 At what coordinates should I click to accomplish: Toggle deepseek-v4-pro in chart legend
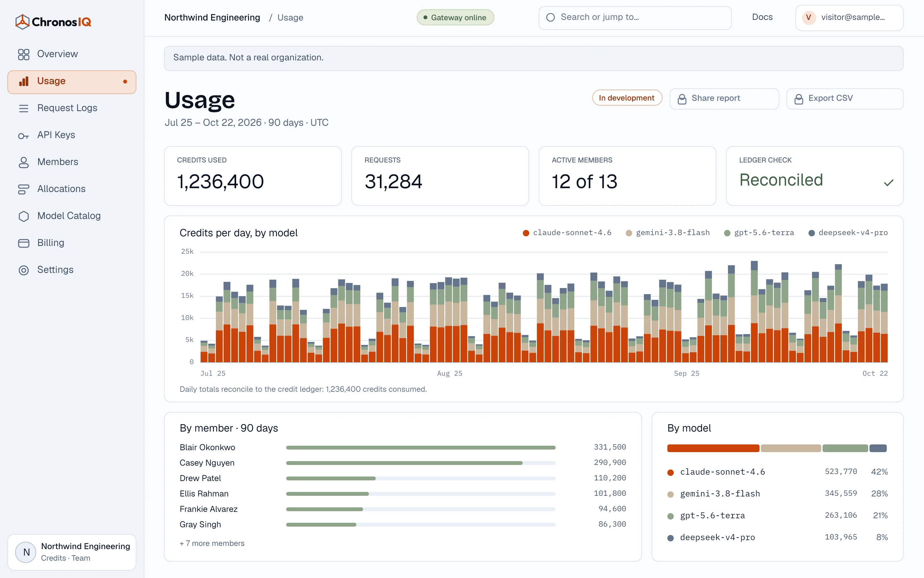coord(848,233)
